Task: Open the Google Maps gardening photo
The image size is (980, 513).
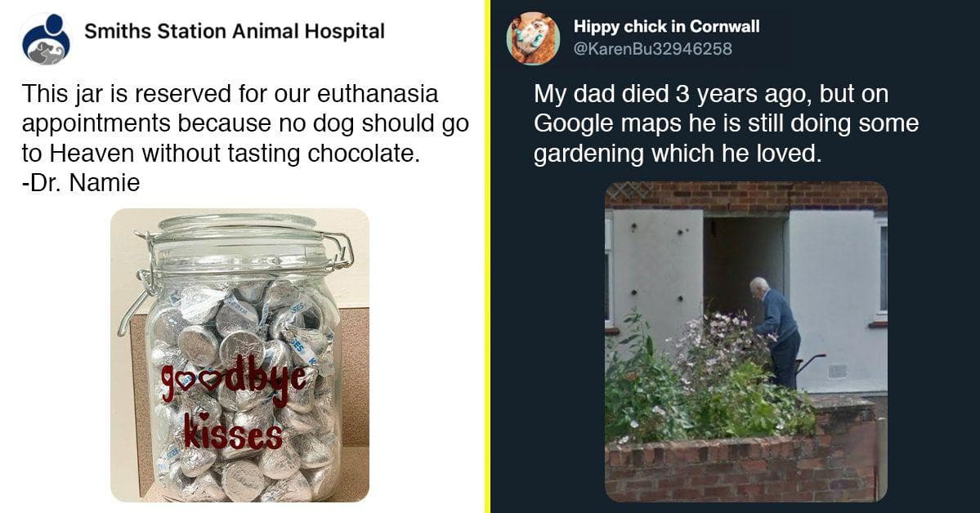Action: (745, 341)
